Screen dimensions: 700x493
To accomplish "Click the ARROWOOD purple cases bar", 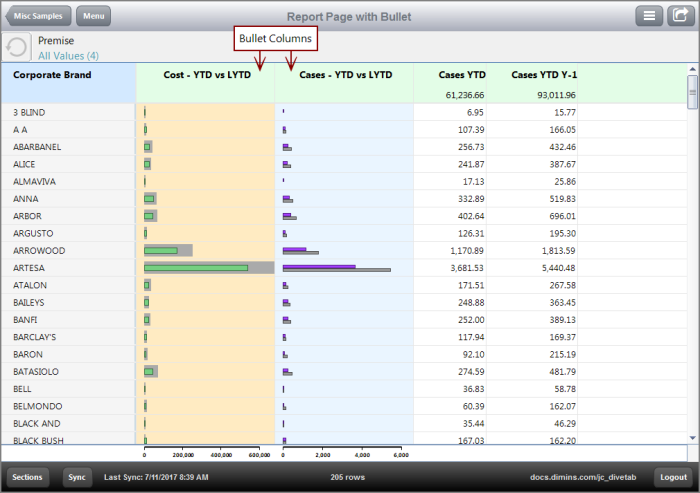I will click(294, 249).
